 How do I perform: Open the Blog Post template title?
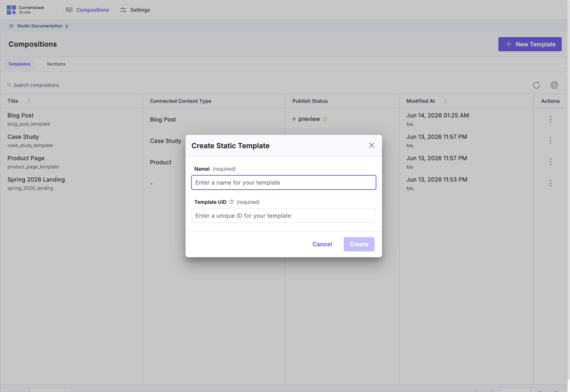[x=20, y=115]
